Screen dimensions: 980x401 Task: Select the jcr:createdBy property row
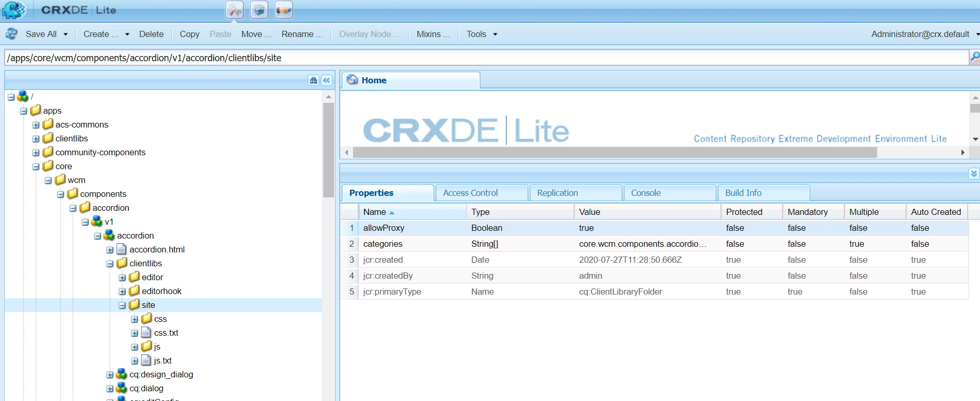click(655, 276)
